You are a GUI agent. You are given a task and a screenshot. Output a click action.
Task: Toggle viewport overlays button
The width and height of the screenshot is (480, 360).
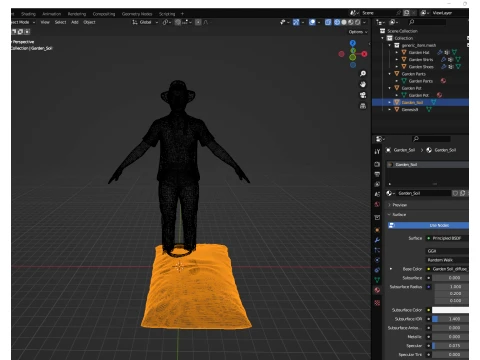click(312, 22)
